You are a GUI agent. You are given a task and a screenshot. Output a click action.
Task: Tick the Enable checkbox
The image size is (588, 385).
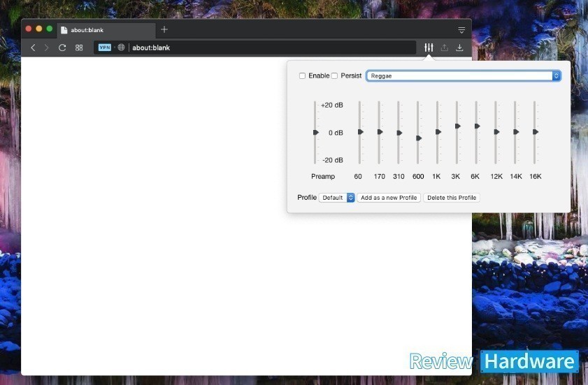[x=302, y=75]
